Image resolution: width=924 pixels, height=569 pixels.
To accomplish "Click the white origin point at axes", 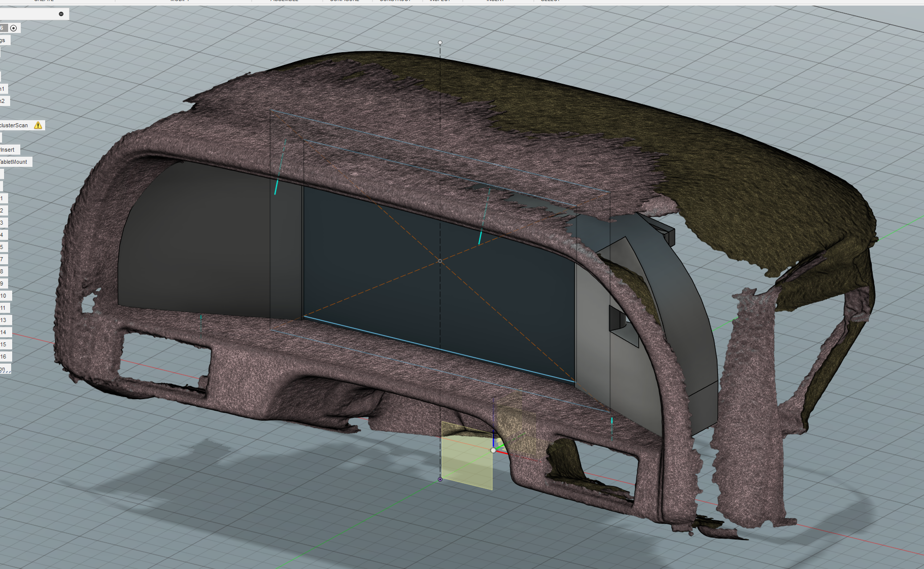I will click(493, 450).
